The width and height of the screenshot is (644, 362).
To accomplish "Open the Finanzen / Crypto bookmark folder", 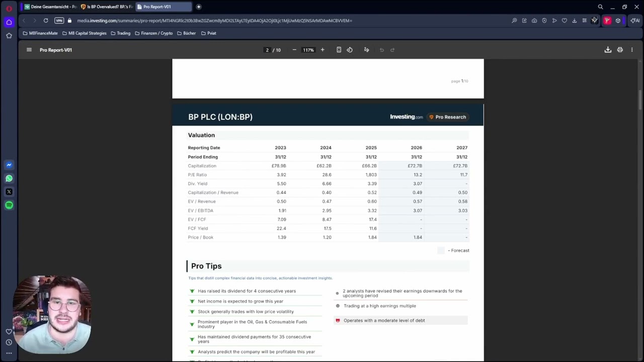I will point(153,33).
